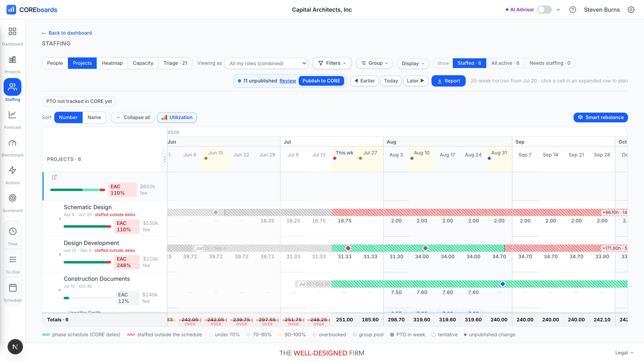Open the Filters dropdown
This screenshot has width=644, height=362.
point(332,63)
